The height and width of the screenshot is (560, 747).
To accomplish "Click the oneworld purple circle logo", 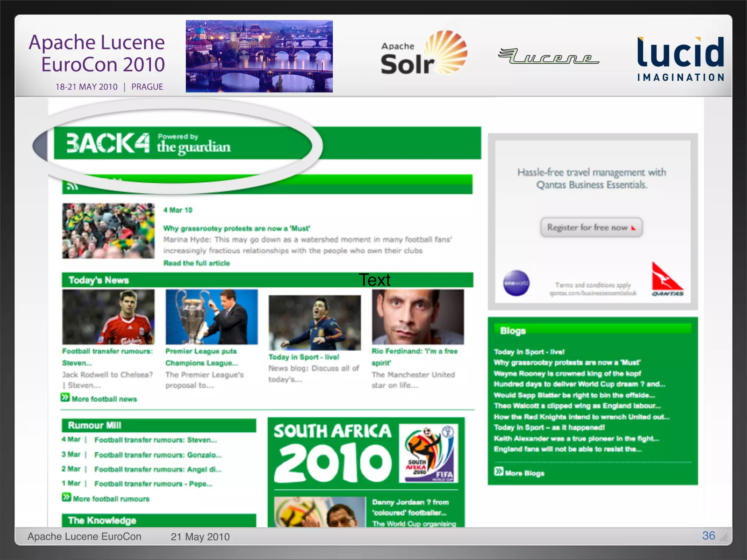I will pyautogui.click(x=516, y=283).
